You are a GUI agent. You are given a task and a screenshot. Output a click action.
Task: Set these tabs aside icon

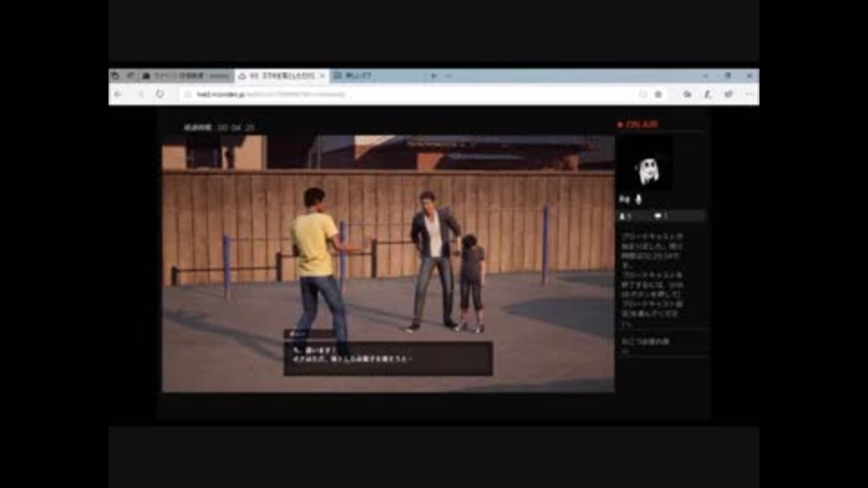[x=129, y=76]
